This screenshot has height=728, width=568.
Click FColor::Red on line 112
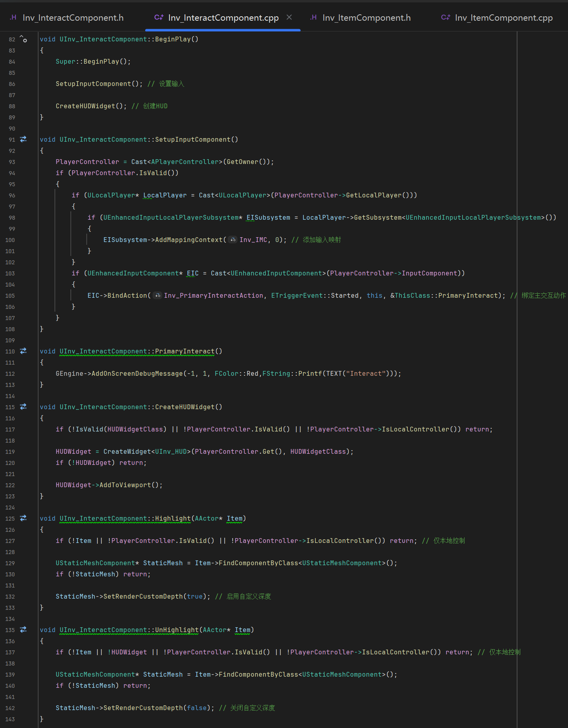coord(237,373)
